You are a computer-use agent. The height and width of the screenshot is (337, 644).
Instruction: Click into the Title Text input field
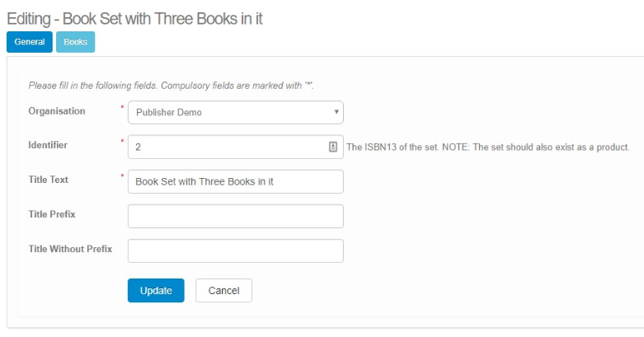point(235,181)
